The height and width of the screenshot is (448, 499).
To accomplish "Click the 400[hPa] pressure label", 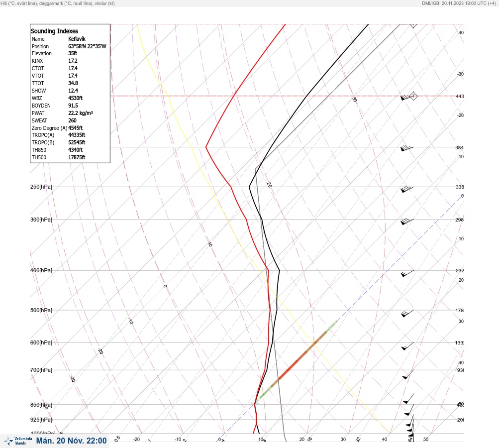I will [x=41, y=271].
